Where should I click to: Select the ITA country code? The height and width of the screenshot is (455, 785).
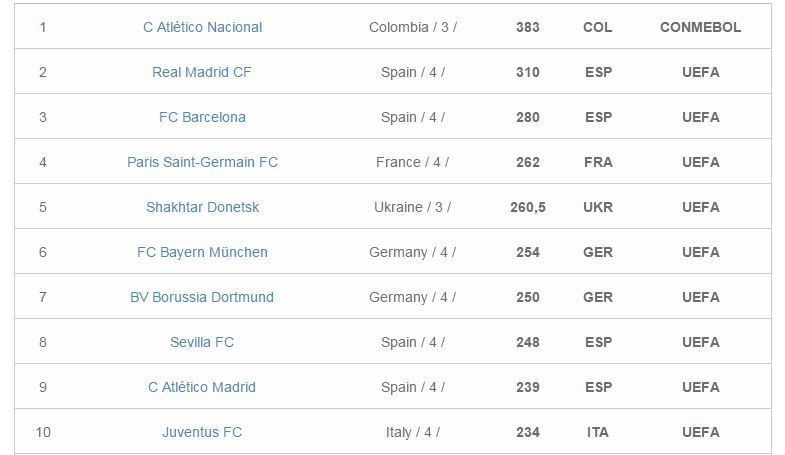pos(598,432)
